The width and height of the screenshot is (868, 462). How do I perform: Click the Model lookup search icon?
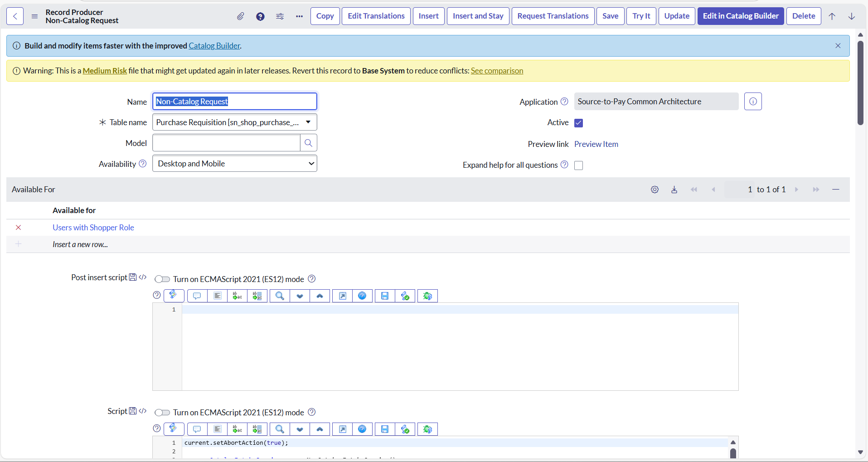point(308,143)
